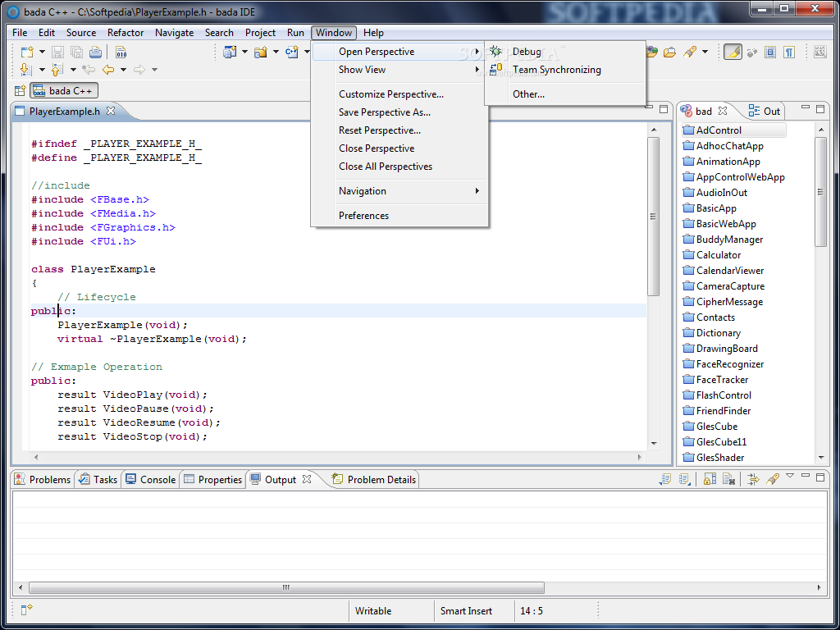Viewport: 840px width, 630px height.
Task: Open the Back history dropdown arrow
Action: pyautogui.click(x=123, y=70)
